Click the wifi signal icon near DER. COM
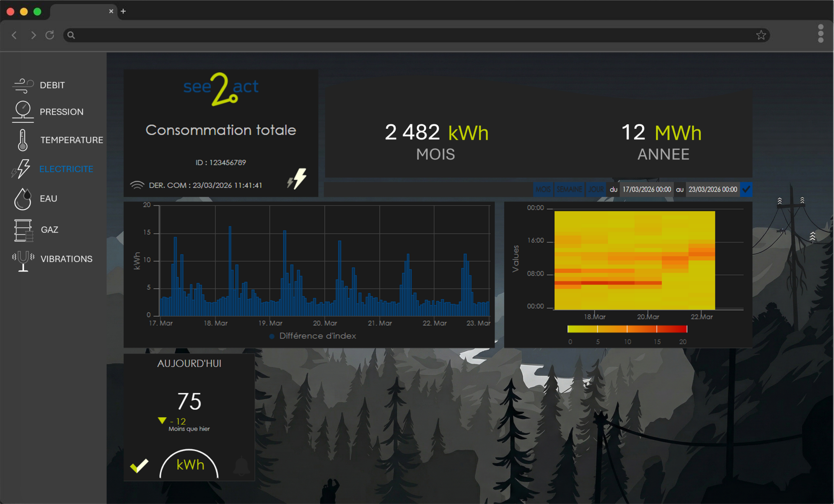 137,185
